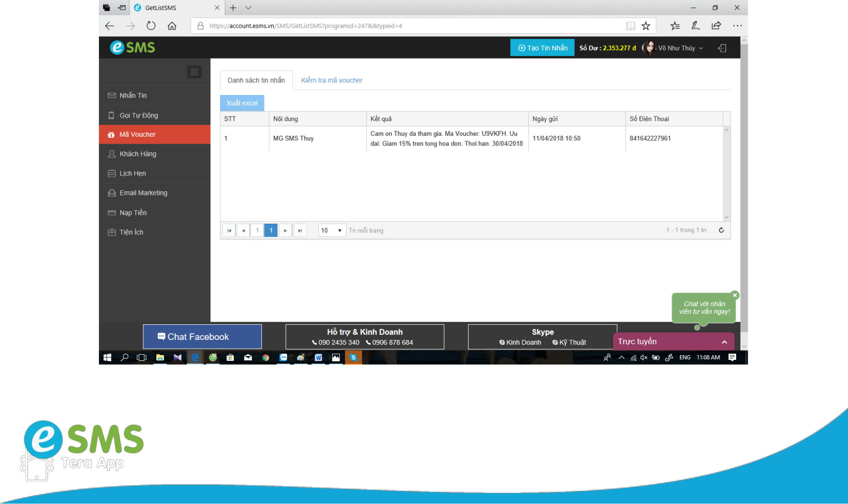Reload the browser page
The image size is (848, 504).
pos(151,26)
